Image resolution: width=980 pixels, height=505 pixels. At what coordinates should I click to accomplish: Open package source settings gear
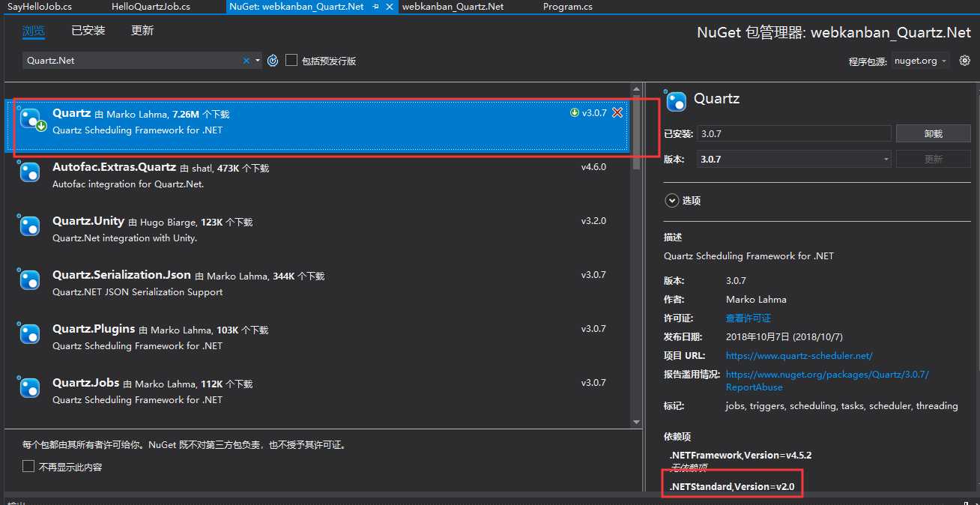coord(964,61)
